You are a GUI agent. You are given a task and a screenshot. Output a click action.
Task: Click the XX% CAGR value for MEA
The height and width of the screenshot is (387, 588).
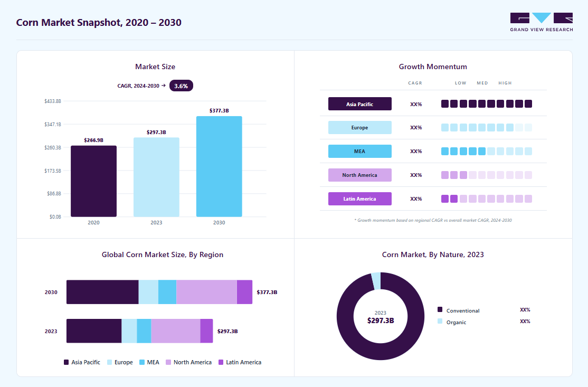point(416,152)
